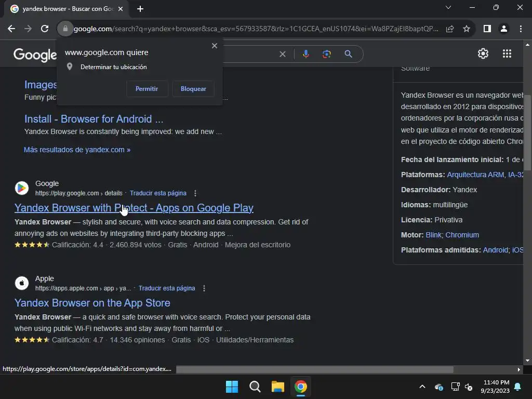Go to Google home via the logo
Image resolution: width=532 pixels, height=399 pixels.
[35, 55]
